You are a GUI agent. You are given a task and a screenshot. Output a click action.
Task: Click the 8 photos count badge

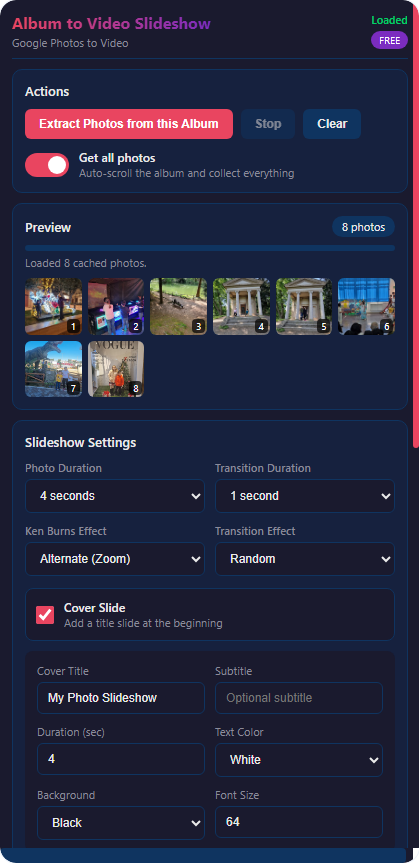click(363, 227)
